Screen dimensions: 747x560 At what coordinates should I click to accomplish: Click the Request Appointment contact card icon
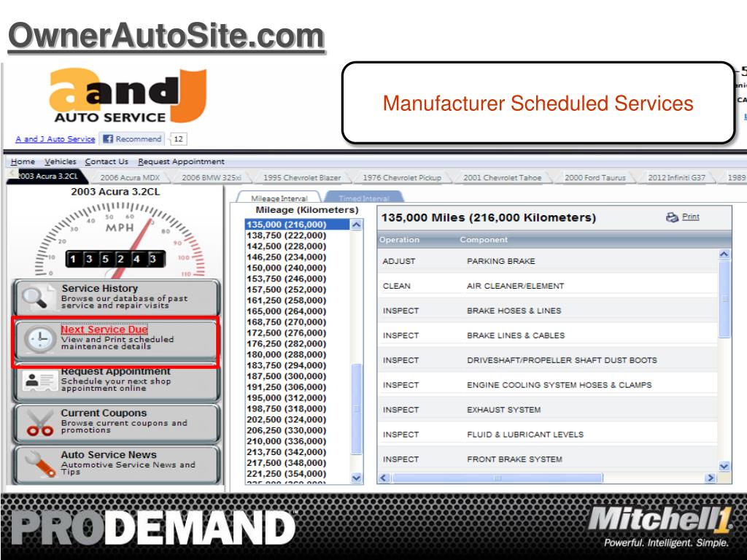point(41,381)
